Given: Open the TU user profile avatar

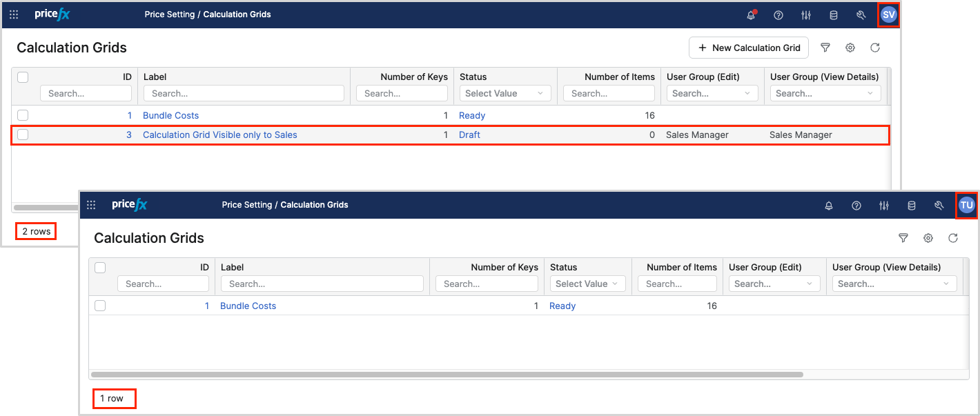Looking at the screenshot, I should [x=966, y=205].
